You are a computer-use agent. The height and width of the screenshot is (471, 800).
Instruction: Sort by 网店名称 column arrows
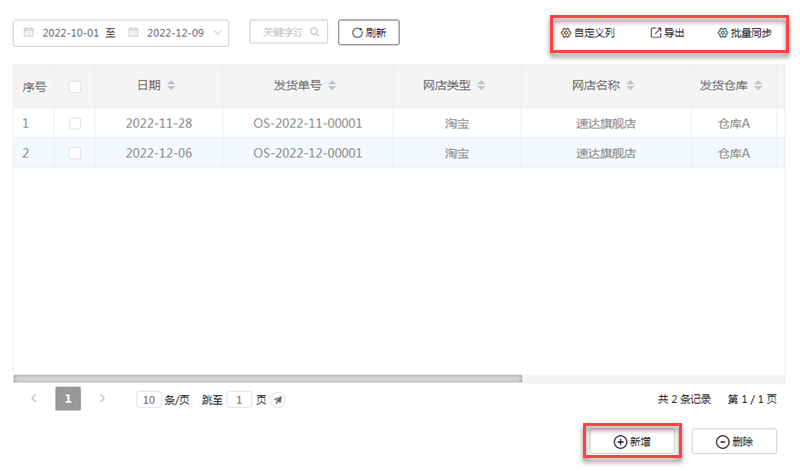(631, 86)
